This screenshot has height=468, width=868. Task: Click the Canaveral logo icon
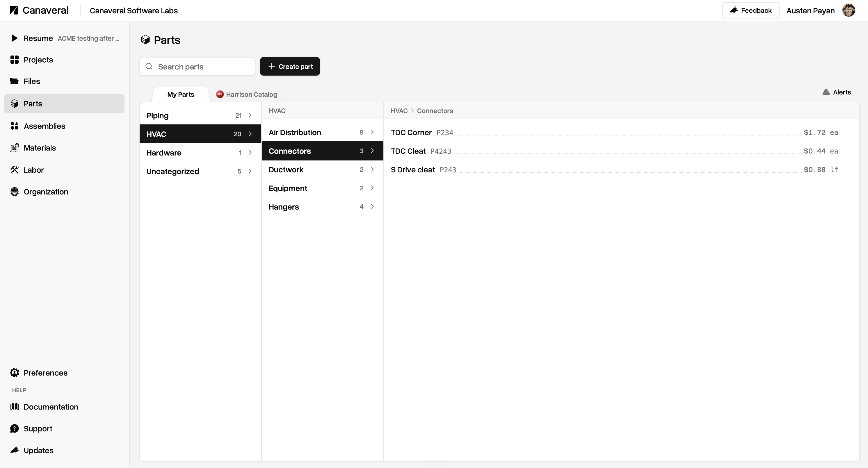14,10
